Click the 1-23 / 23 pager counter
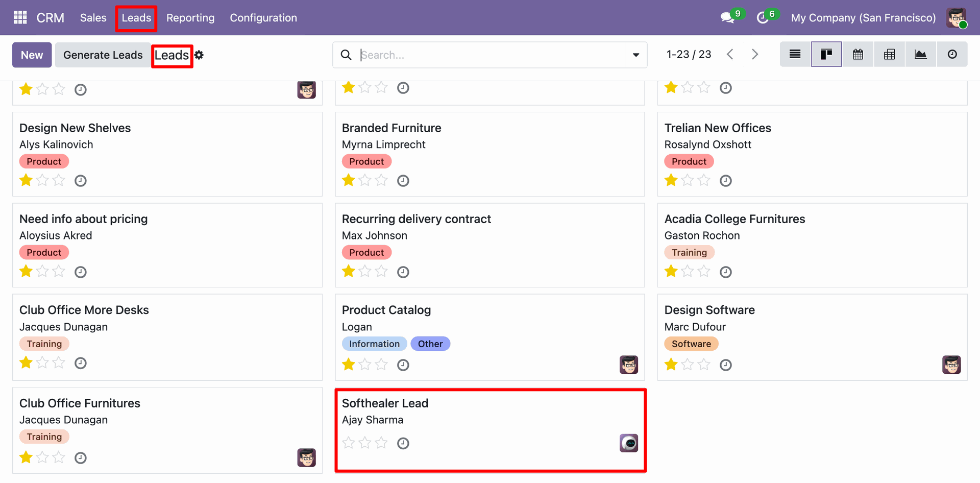This screenshot has width=980, height=483. 689,54
